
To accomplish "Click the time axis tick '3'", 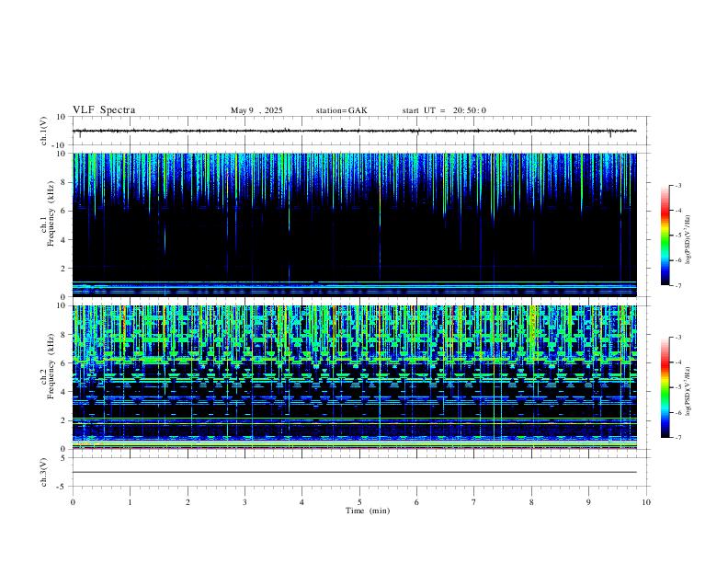I will [245, 502].
